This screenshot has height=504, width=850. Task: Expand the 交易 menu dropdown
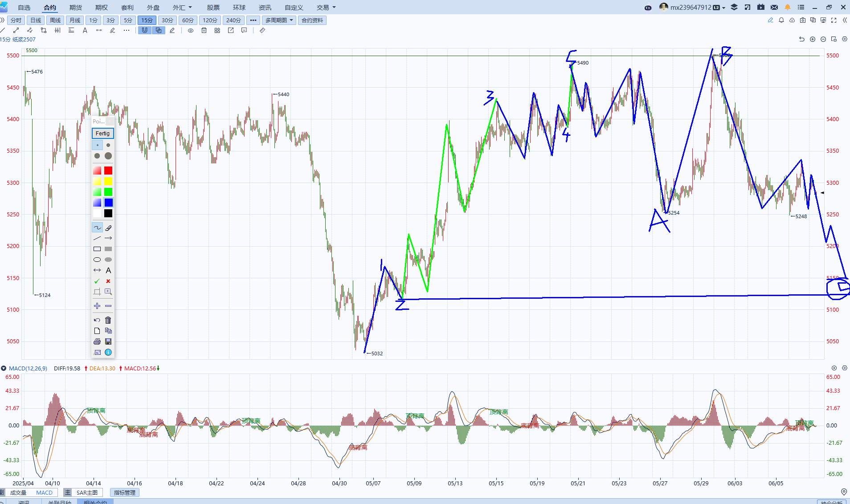[x=326, y=8]
